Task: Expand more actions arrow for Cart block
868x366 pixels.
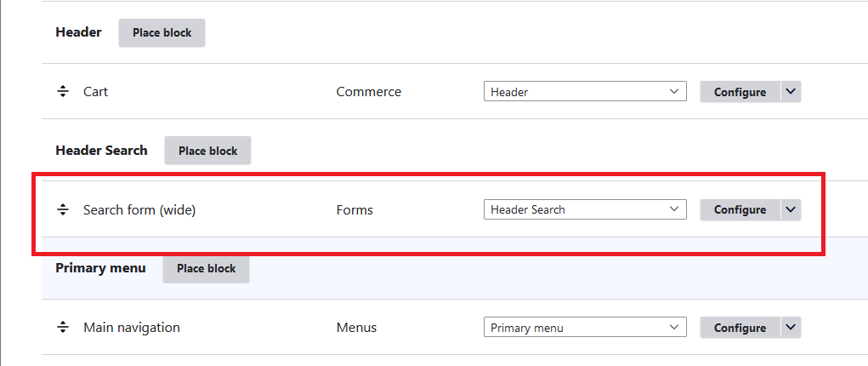Action: tap(791, 92)
